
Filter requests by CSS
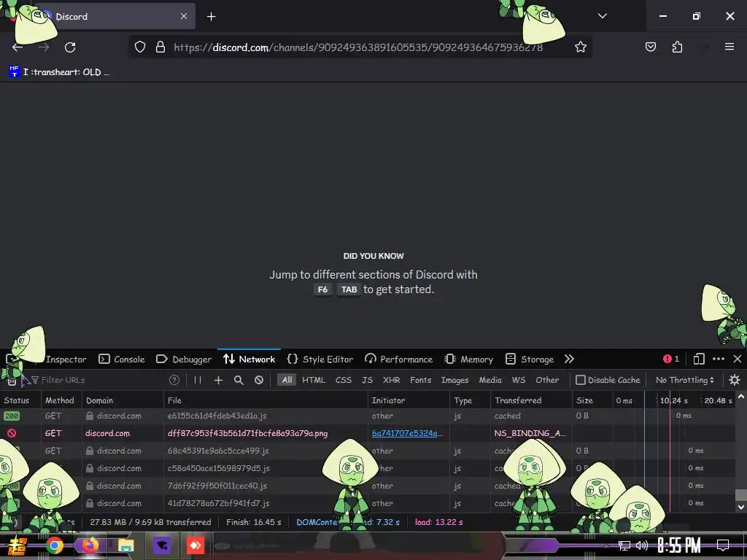pyautogui.click(x=344, y=380)
